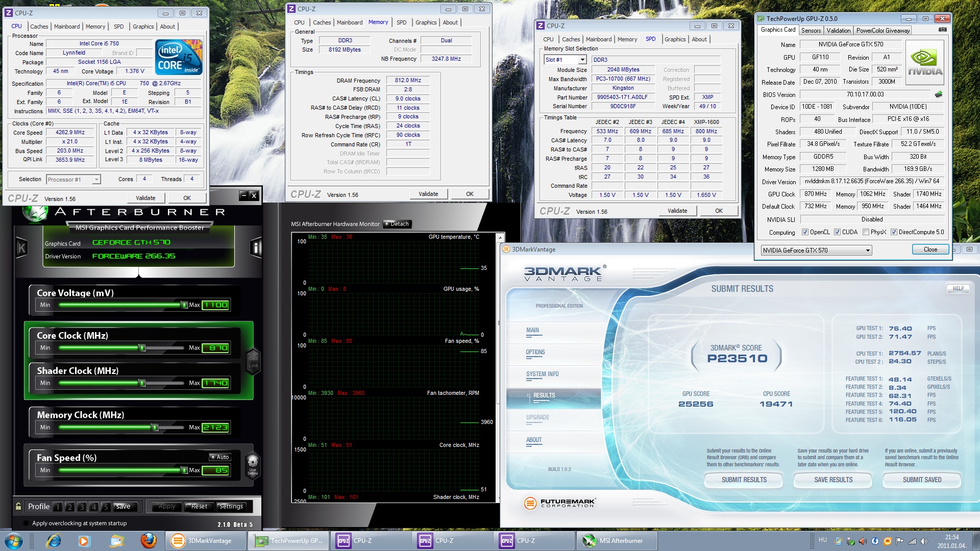The image size is (980, 551).
Task: Click the BIOS save chip icon
Action: point(938,94)
